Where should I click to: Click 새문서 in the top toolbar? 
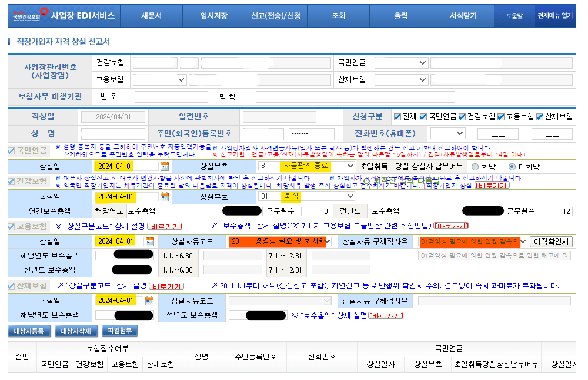[152, 16]
